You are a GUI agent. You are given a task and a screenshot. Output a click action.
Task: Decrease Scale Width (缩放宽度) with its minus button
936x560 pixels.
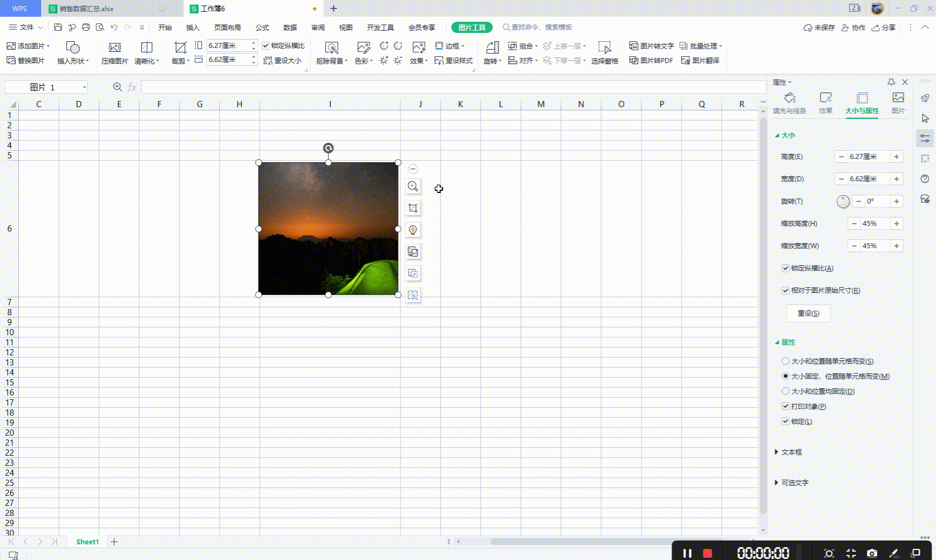coord(854,246)
